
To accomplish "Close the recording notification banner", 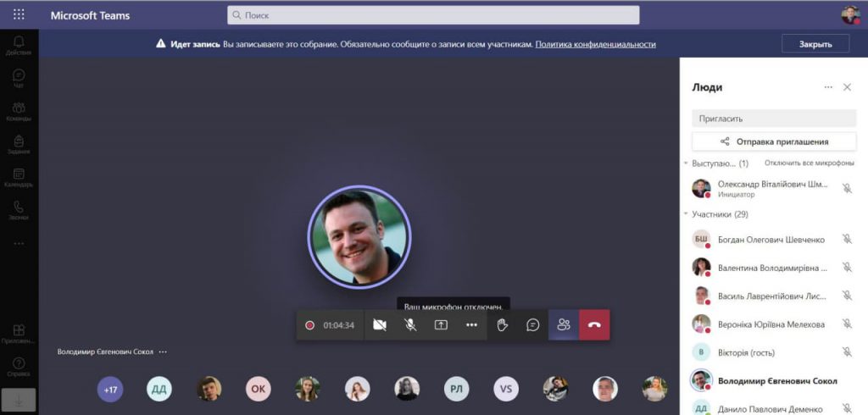I will click(815, 44).
